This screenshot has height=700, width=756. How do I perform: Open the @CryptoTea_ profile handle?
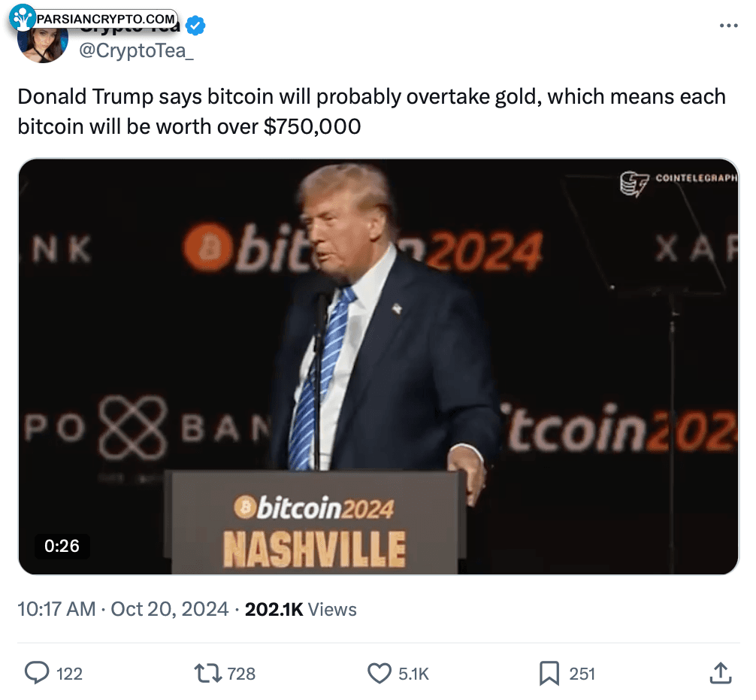point(136,50)
